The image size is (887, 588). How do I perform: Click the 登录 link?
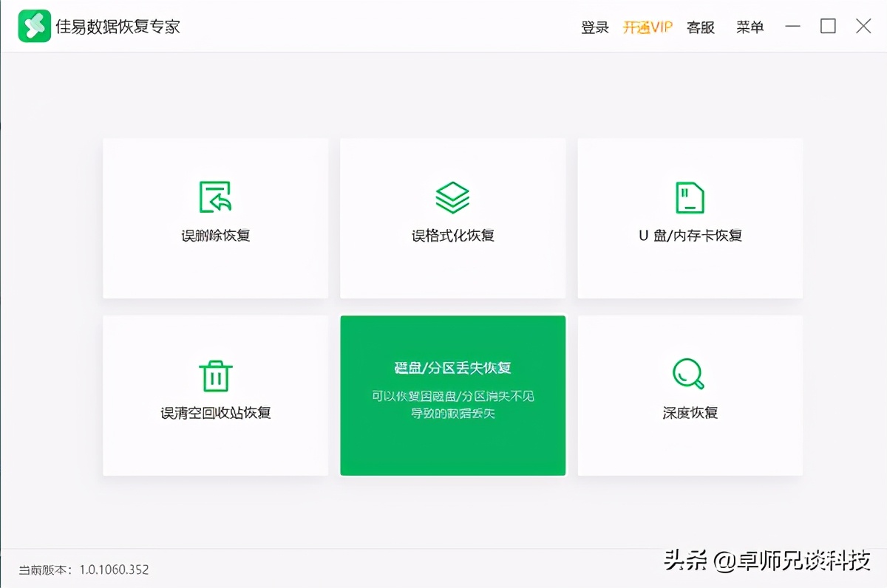pyautogui.click(x=595, y=27)
